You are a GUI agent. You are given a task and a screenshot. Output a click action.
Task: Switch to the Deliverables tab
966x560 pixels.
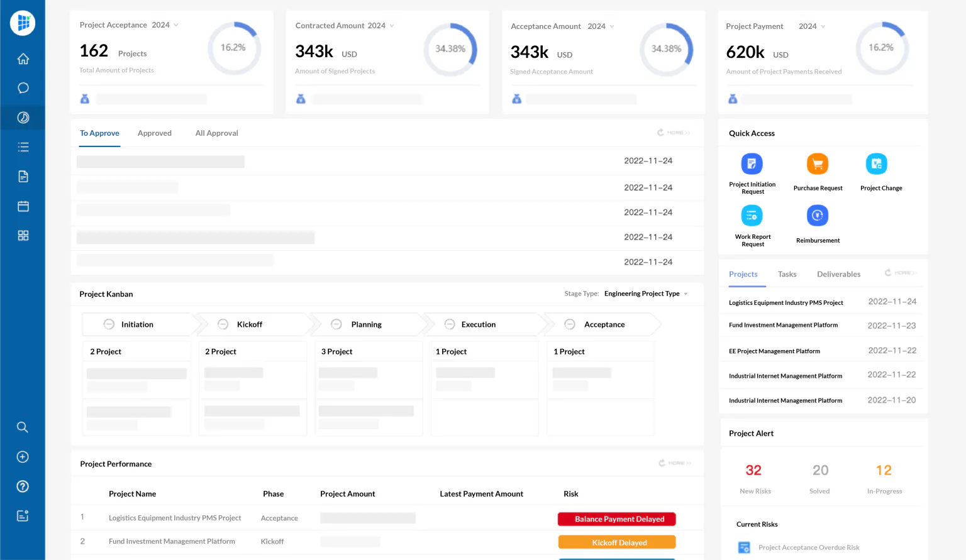(x=838, y=275)
